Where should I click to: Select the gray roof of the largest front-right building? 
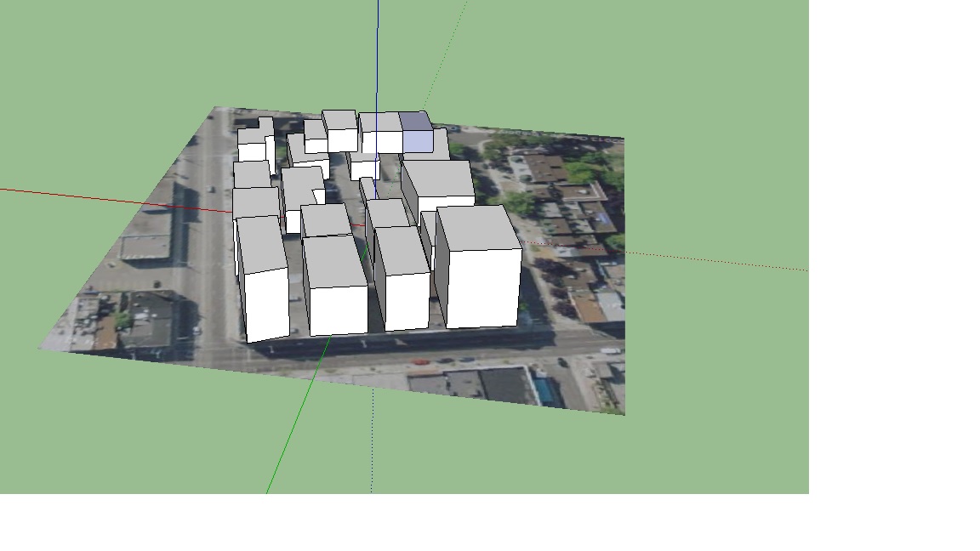coord(476,227)
